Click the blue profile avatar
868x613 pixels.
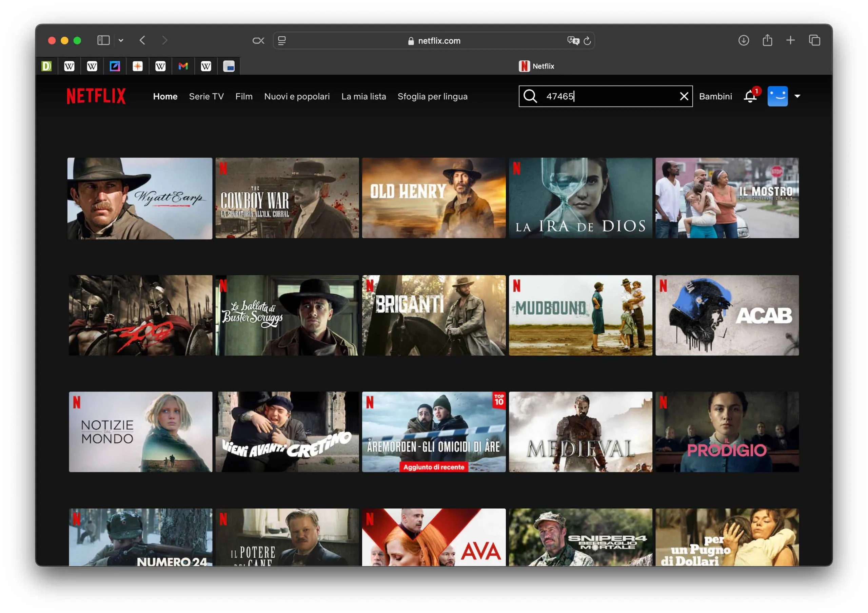[777, 96]
